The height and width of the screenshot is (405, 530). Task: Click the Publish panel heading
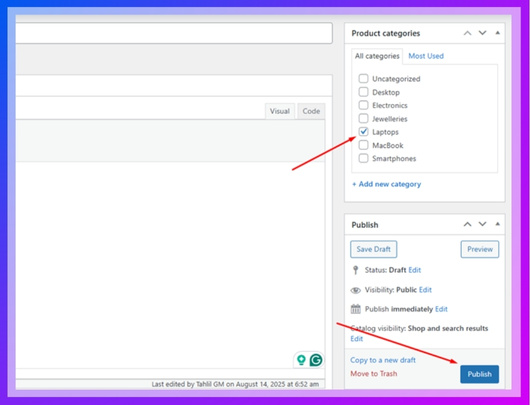pos(365,225)
